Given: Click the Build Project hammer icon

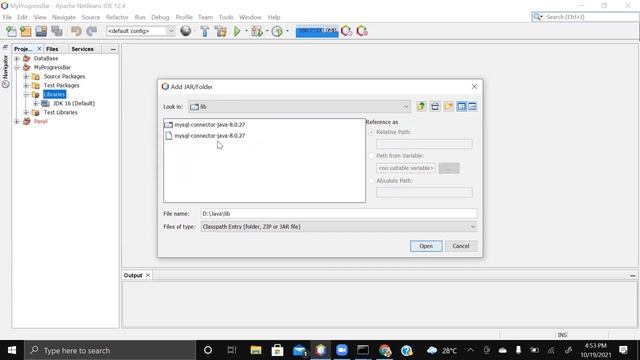Looking at the screenshot, I should click(x=204, y=31).
